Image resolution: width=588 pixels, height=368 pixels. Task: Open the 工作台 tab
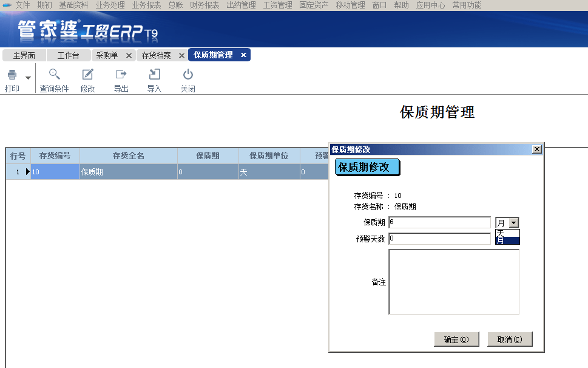pos(68,55)
